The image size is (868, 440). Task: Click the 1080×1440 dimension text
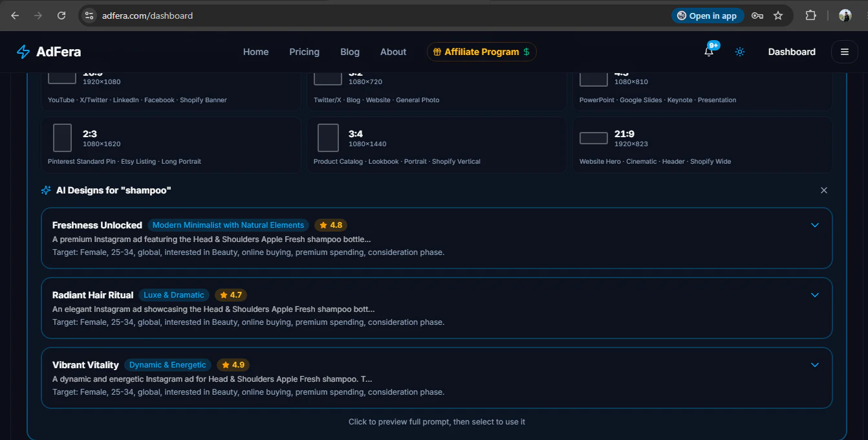[x=367, y=144]
